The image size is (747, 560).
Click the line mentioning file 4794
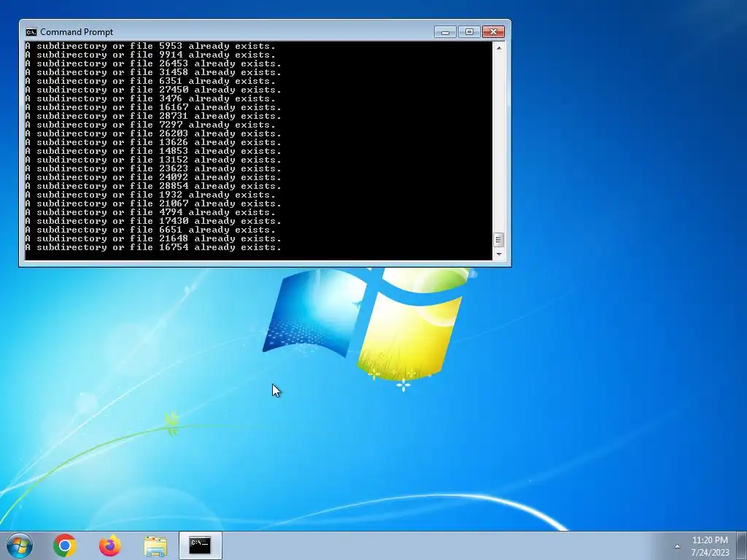pos(150,212)
